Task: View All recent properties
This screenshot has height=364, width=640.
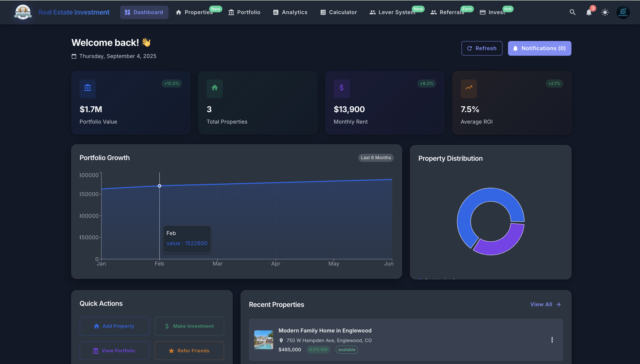Action: coord(545,304)
